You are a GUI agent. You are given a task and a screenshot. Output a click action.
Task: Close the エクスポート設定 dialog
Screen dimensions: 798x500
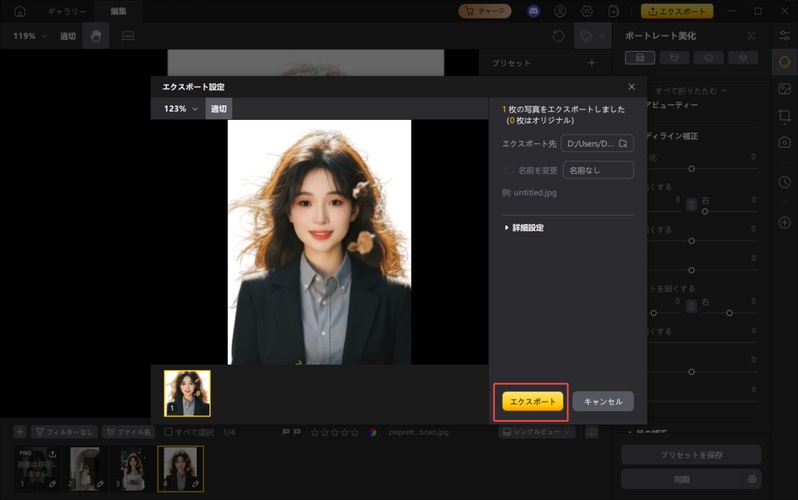pyautogui.click(x=631, y=87)
